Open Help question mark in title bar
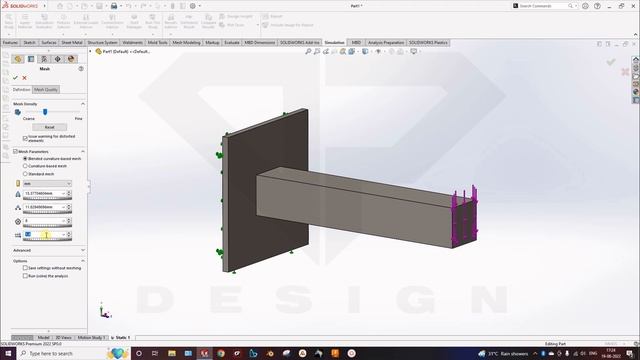 pyautogui.click(x=597, y=6)
